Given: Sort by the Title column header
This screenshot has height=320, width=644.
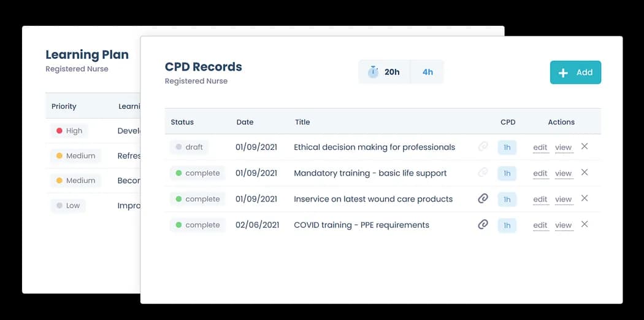Looking at the screenshot, I should [x=302, y=122].
